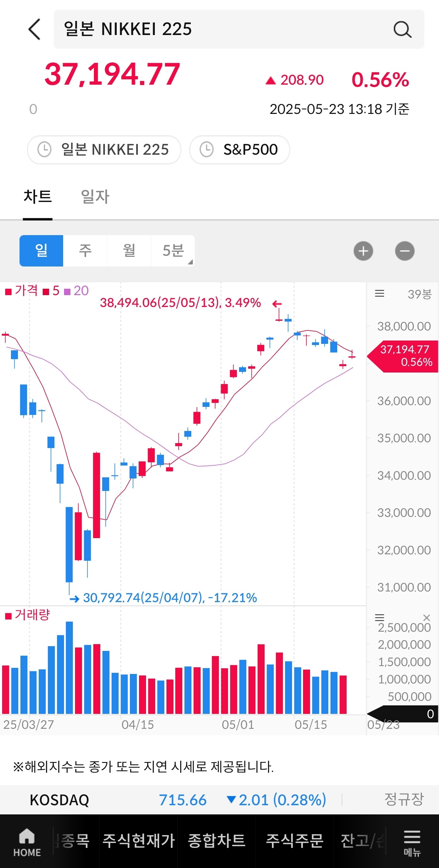The image size is (439, 868).
Task: Close the volume panel X icon
Action: point(427,617)
